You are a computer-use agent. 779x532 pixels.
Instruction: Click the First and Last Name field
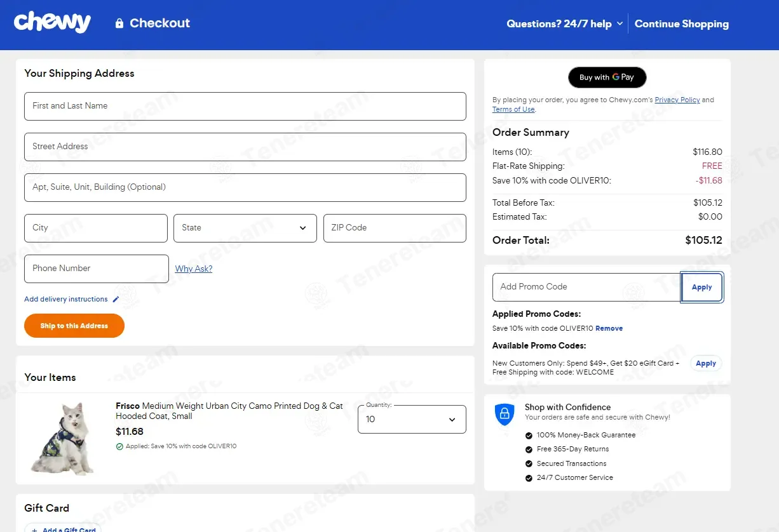[245, 106]
